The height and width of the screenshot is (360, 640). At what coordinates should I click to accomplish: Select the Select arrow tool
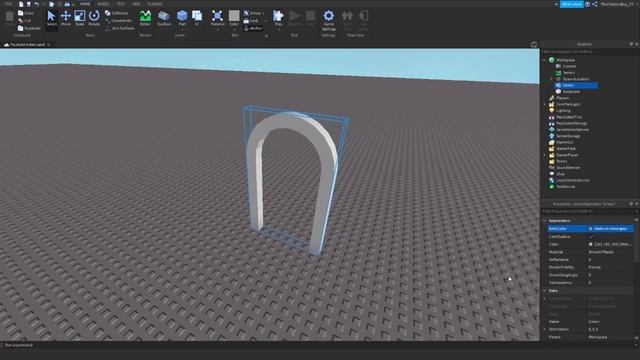click(51, 19)
